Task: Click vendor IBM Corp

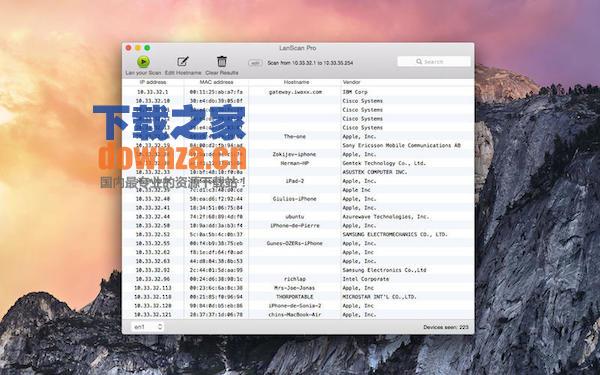Action: 355,92
